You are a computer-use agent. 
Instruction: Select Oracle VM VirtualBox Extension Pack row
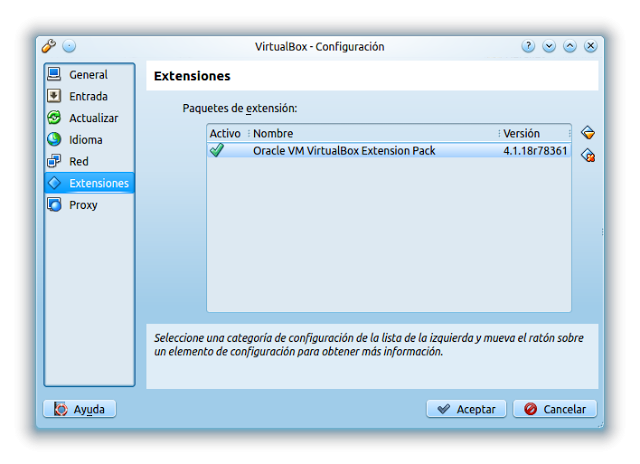(x=344, y=151)
